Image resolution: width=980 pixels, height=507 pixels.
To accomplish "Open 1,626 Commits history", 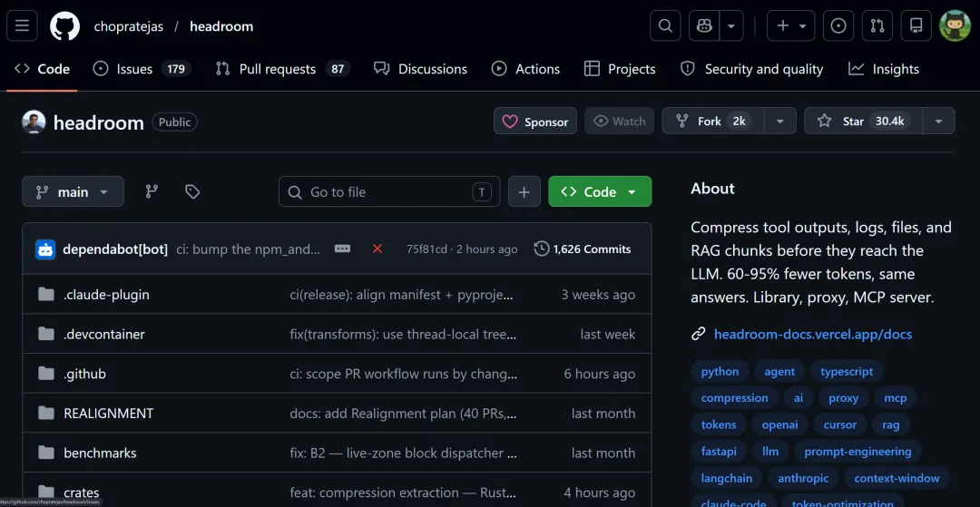I will (583, 249).
